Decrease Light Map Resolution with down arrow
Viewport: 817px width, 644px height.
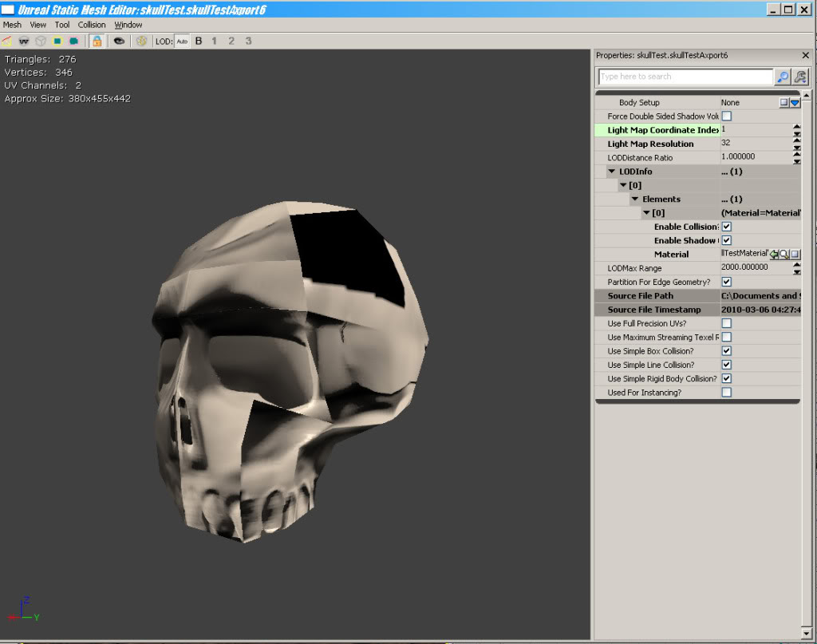tap(797, 148)
